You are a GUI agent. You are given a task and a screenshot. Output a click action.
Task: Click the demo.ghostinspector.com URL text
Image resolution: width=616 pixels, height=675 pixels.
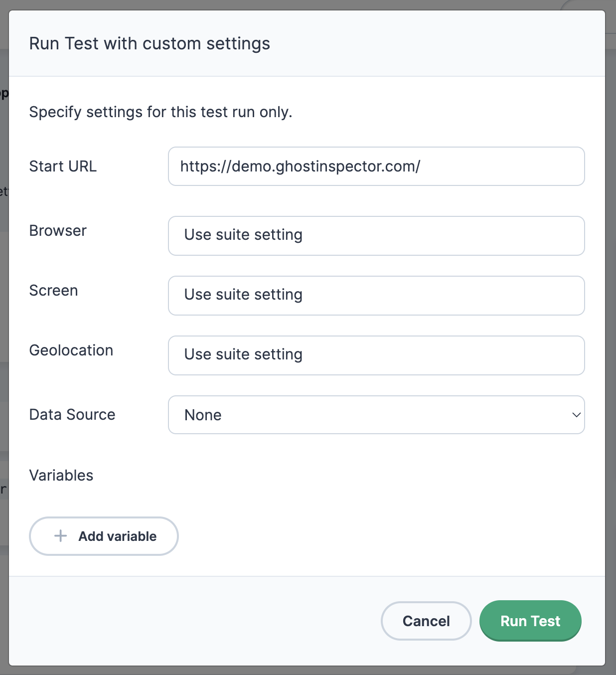coord(300,167)
